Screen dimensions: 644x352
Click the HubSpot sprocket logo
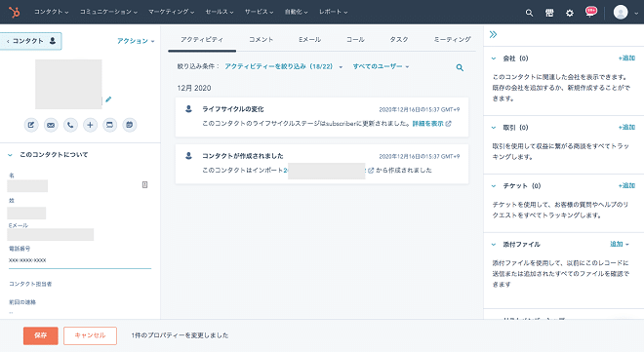15,13
